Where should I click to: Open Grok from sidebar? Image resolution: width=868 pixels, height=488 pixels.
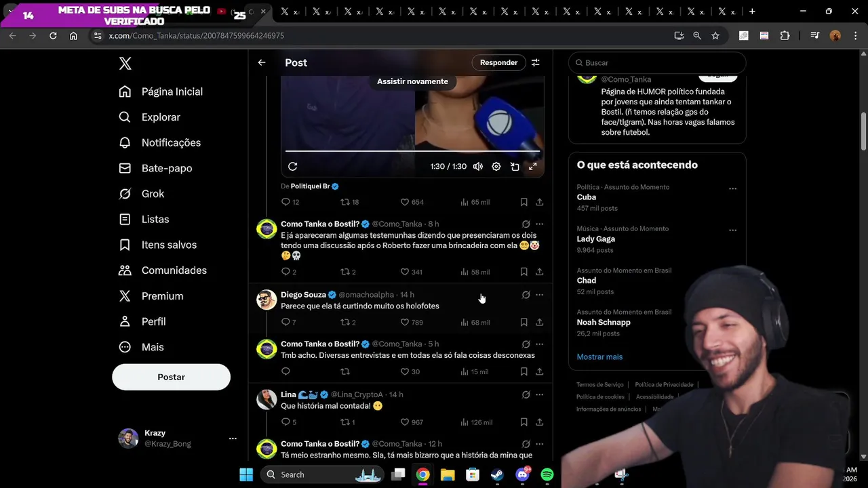141,194
